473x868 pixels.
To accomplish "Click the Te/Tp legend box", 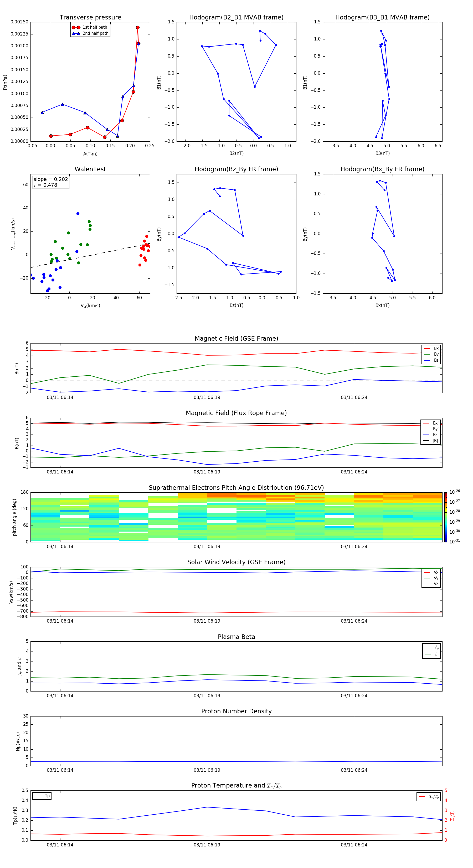I will (429, 796).
